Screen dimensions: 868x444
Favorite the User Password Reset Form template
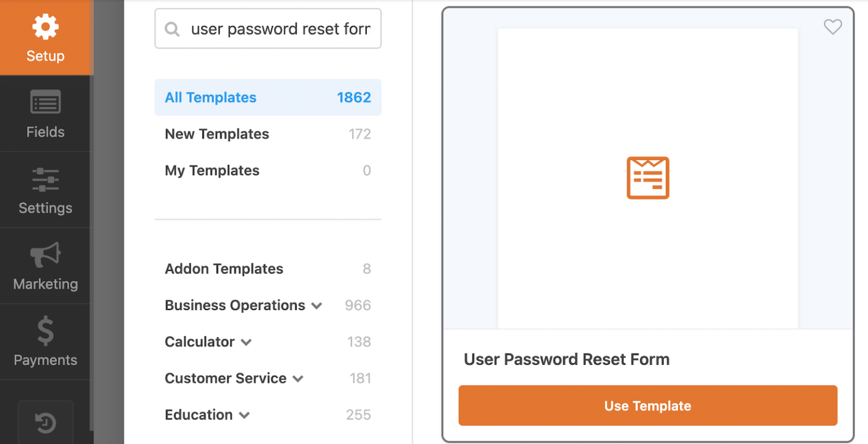tap(832, 27)
